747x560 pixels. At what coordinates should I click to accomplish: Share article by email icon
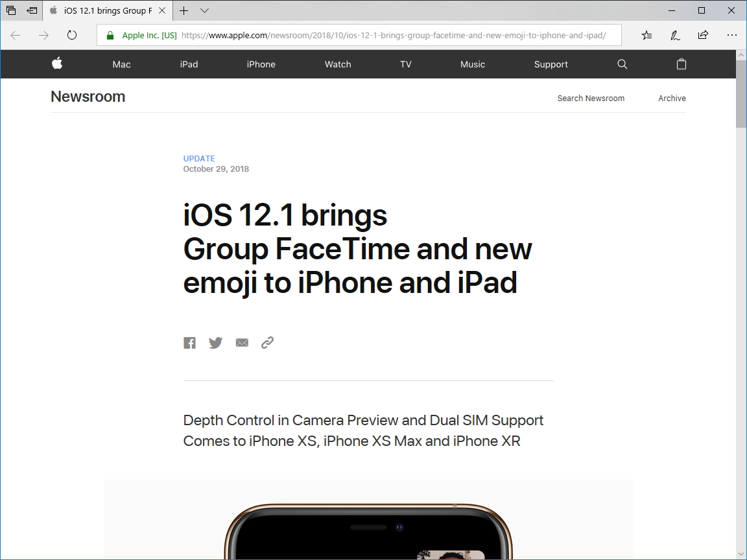[x=242, y=342]
